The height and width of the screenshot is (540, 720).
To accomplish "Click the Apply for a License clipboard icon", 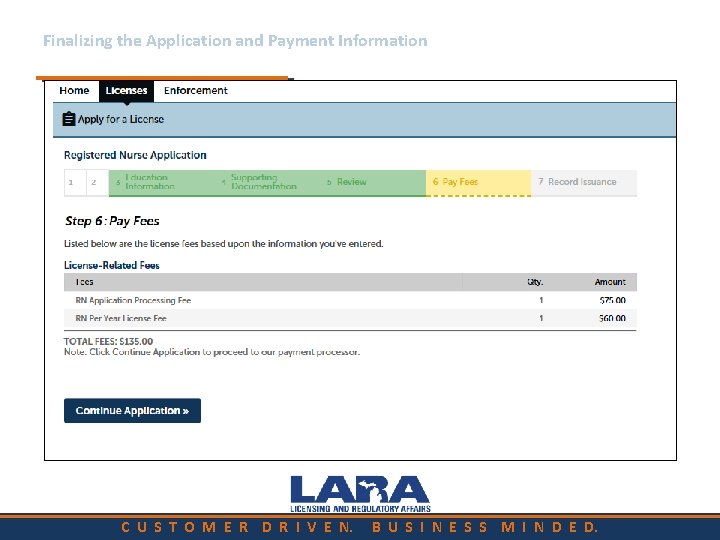I will click(x=68, y=119).
